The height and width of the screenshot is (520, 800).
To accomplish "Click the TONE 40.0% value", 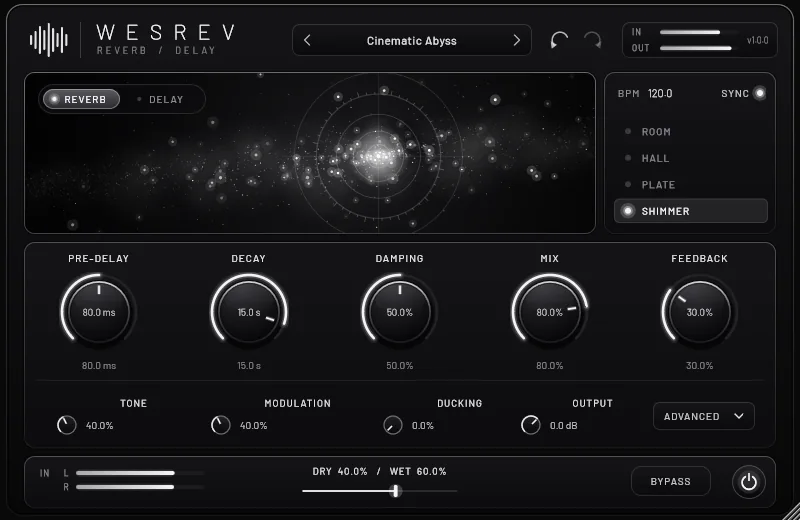I will click(99, 426).
